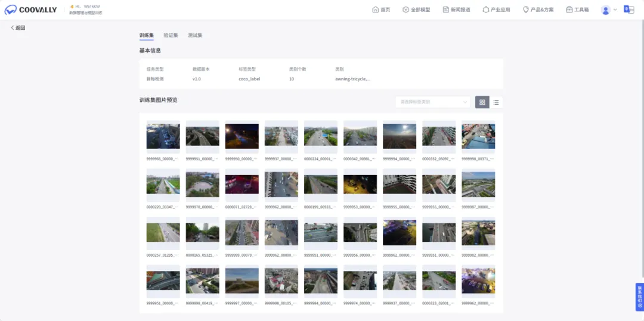644x321 pixels.
Task: Go to 新闻报道 section
Action: click(456, 10)
